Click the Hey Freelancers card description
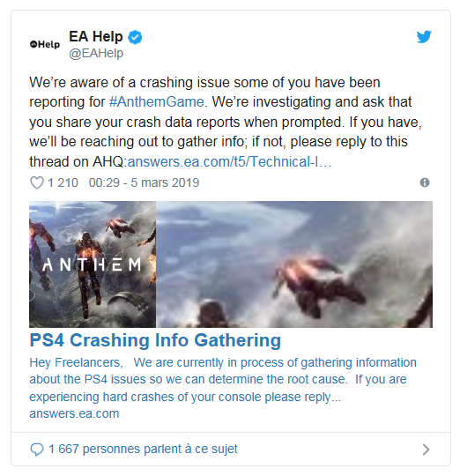Image resolution: width=460 pixels, height=476 pixels. coord(223,379)
